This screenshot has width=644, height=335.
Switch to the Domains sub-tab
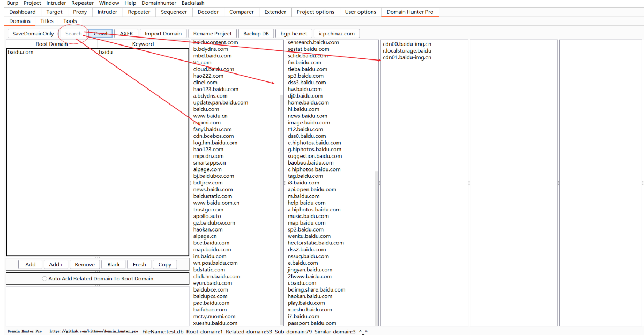(x=20, y=21)
